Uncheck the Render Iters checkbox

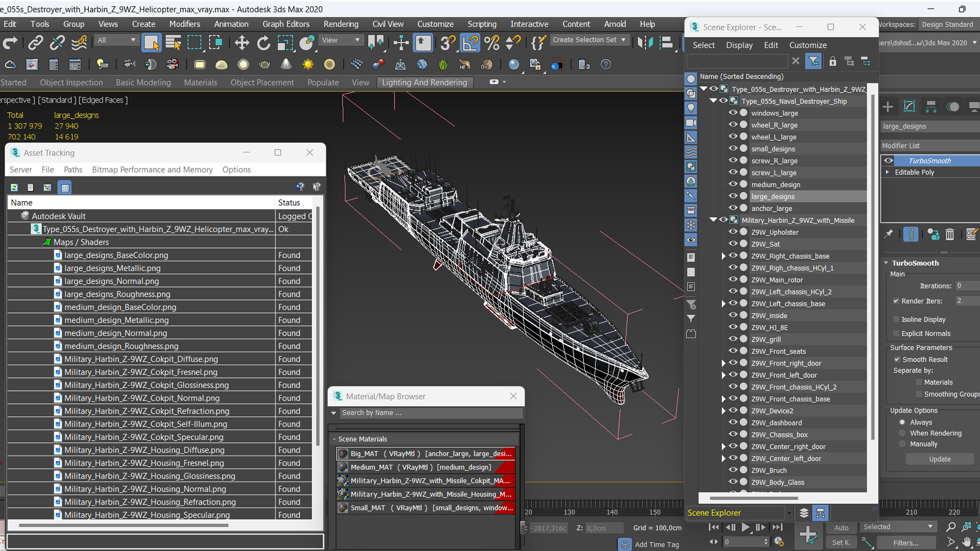[896, 301]
